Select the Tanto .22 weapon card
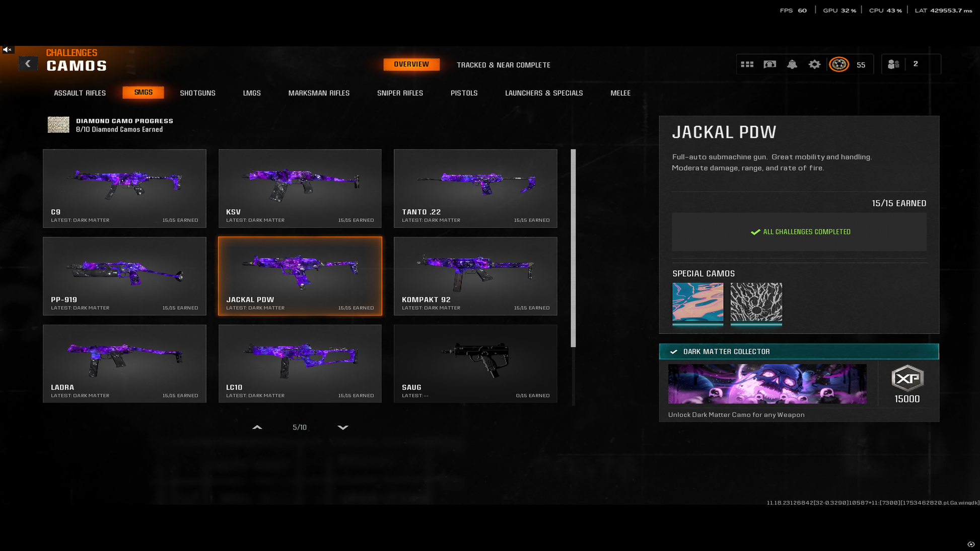The height and width of the screenshot is (551, 980). click(475, 188)
